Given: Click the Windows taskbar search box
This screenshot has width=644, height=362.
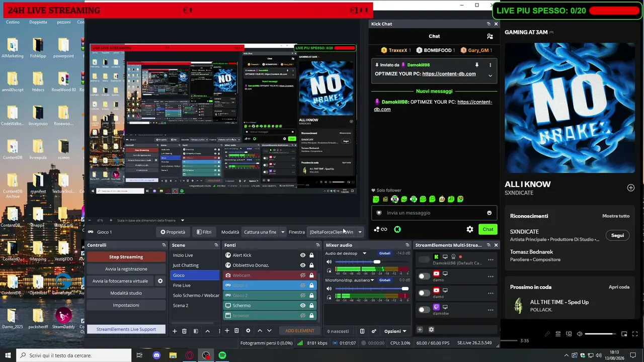Looking at the screenshot, I should tap(74, 355).
